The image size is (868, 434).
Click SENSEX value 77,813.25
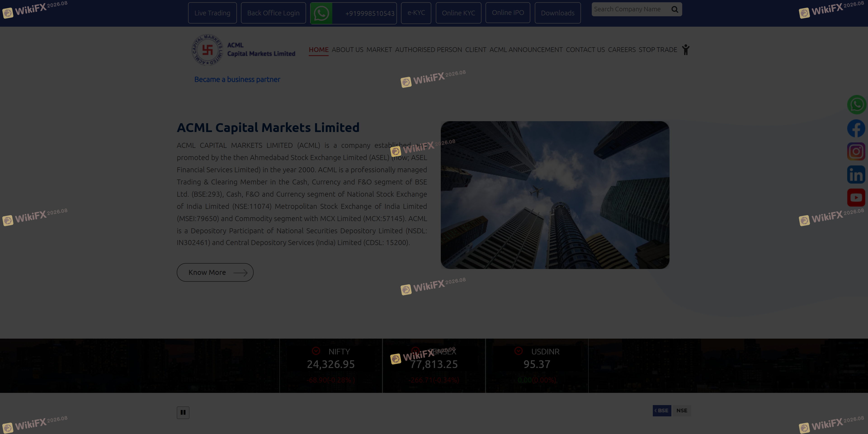[x=434, y=364]
